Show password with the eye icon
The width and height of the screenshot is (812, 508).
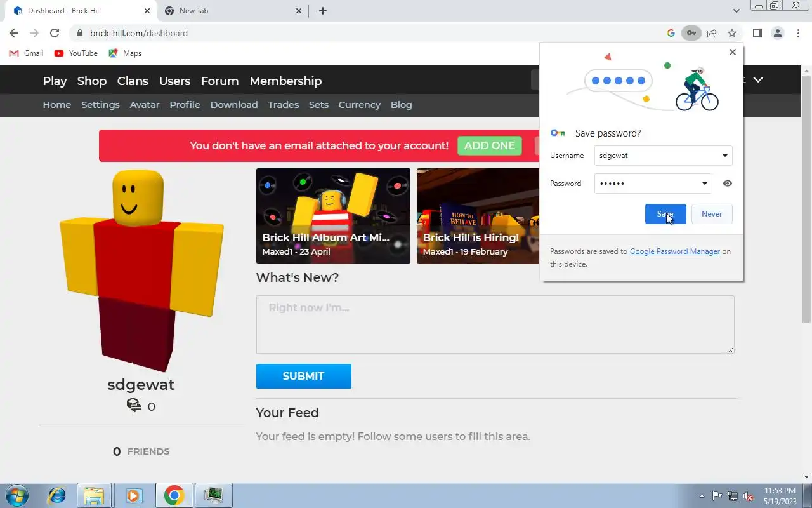click(x=728, y=184)
